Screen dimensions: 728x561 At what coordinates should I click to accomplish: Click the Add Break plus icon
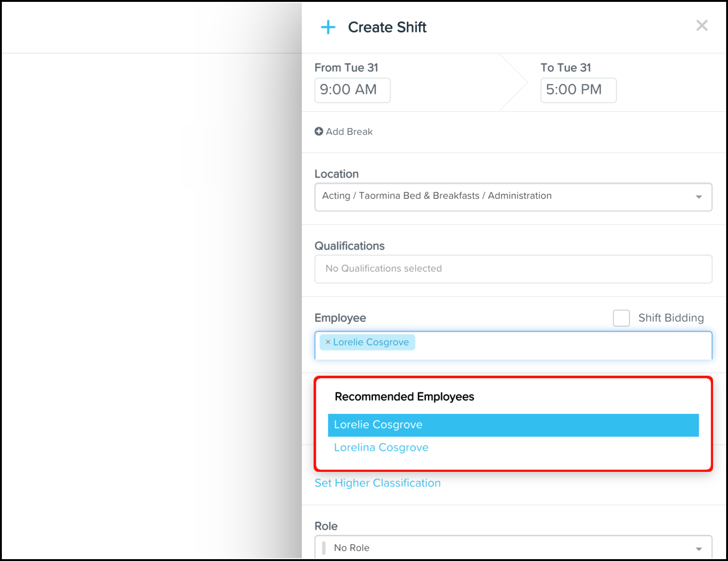319,132
